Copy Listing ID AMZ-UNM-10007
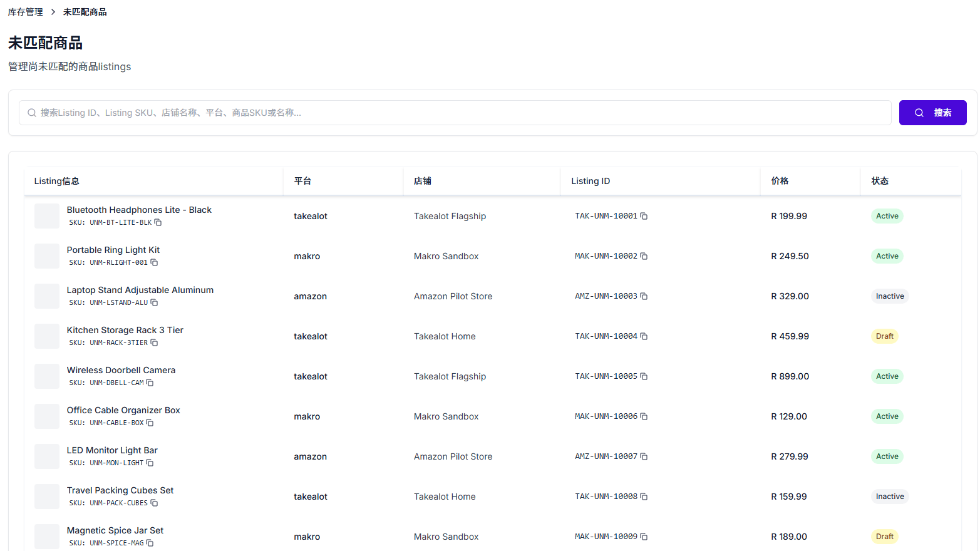 644,456
